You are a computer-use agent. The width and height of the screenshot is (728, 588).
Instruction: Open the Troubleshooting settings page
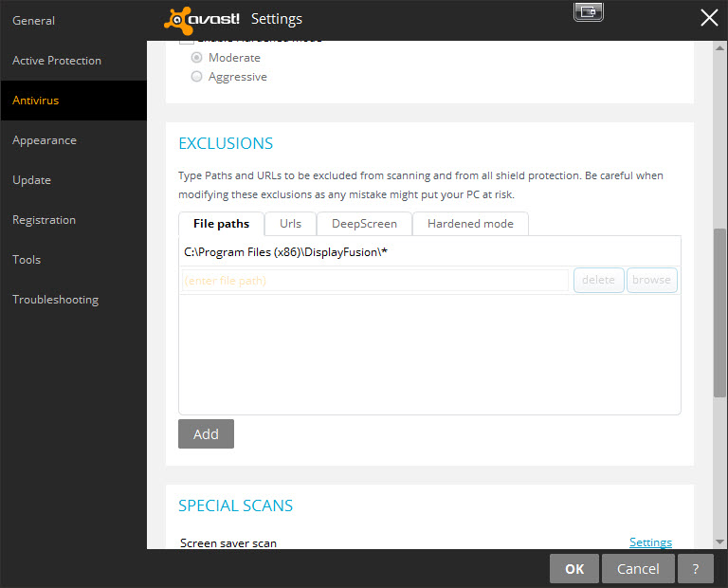55,299
